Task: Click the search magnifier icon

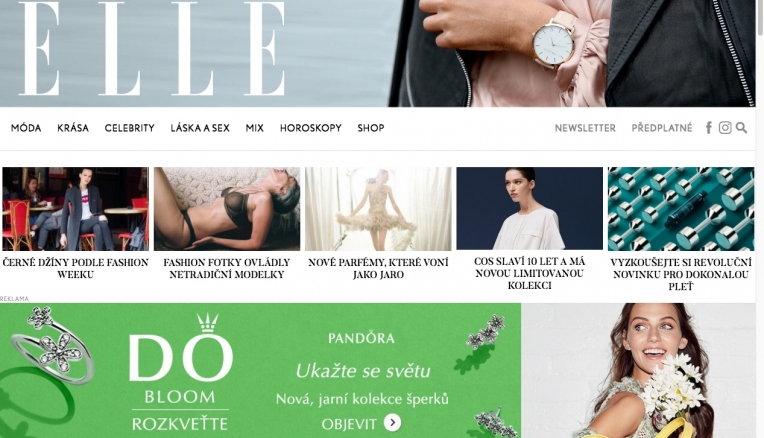Action: pos(742,128)
